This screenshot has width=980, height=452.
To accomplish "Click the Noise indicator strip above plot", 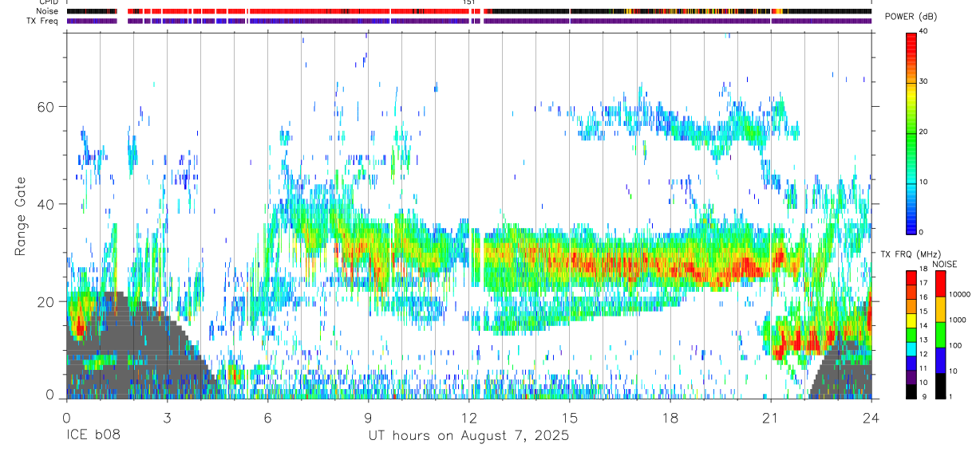I will pyautogui.click(x=468, y=11).
